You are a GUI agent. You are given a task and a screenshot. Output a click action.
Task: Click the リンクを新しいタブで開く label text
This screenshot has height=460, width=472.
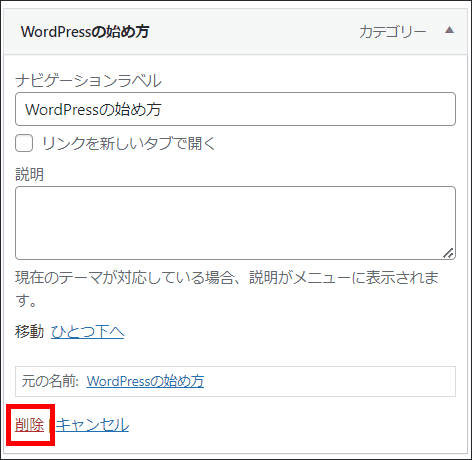129,144
